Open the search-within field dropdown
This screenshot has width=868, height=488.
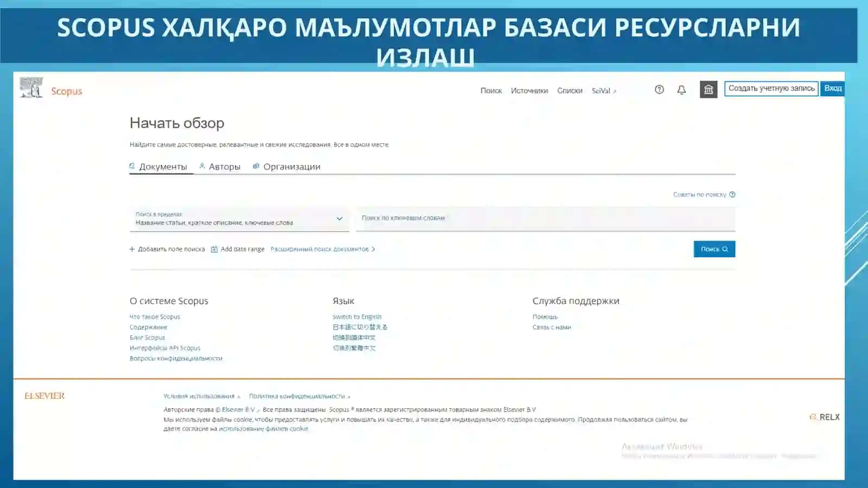(239, 219)
